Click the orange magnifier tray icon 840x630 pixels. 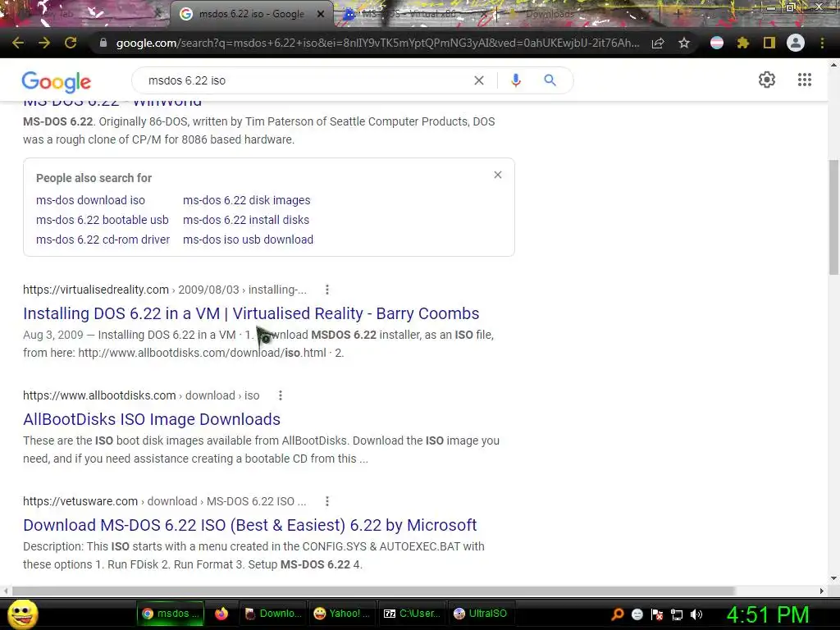pyautogui.click(x=618, y=614)
